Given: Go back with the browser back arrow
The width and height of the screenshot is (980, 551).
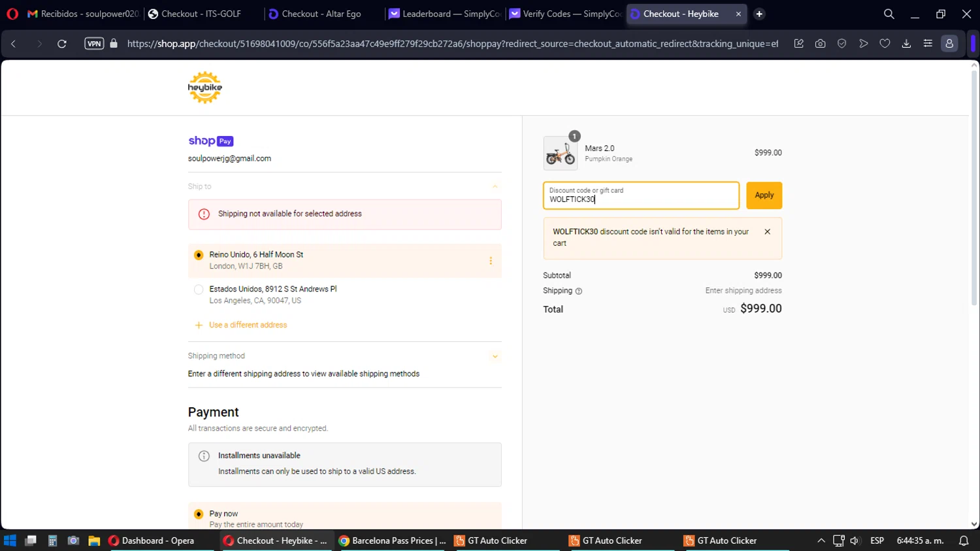Looking at the screenshot, I should (x=14, y=44).
